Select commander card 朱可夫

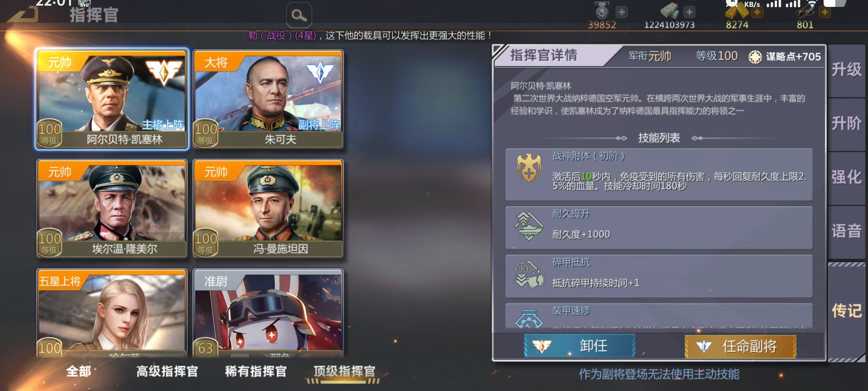tap(268, 99)
